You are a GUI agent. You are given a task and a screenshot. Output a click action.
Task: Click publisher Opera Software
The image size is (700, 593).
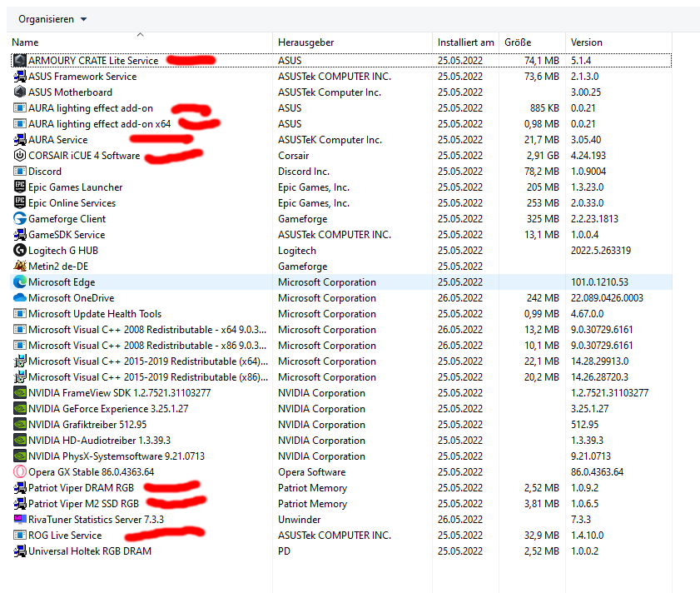[311, 472]
